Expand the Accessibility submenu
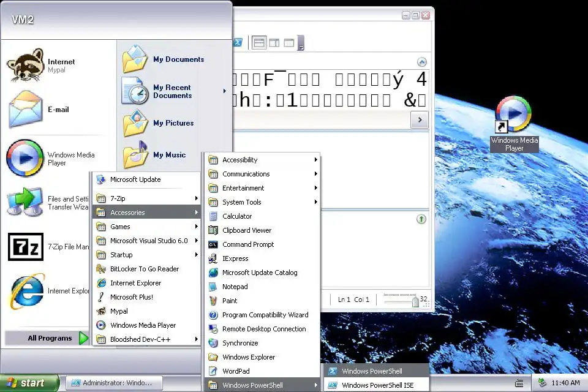The image size is (588, 392). pyautogui.click(x=263, y=160)
